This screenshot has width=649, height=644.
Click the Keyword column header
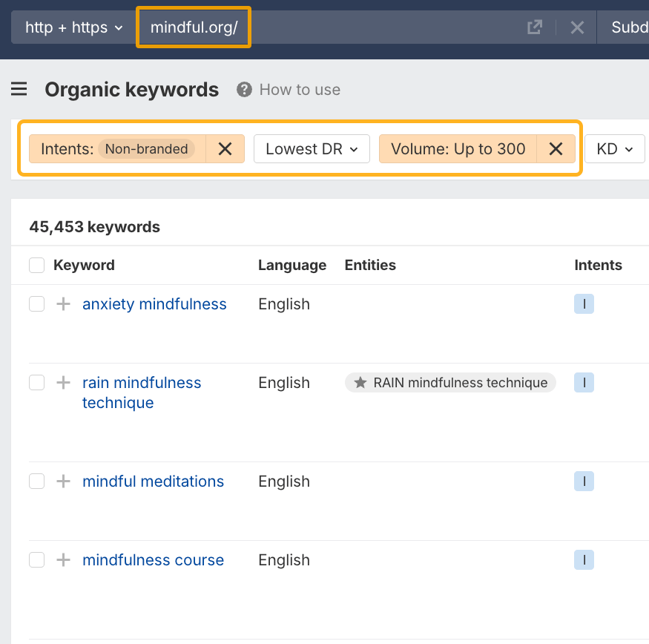point(84,265)
